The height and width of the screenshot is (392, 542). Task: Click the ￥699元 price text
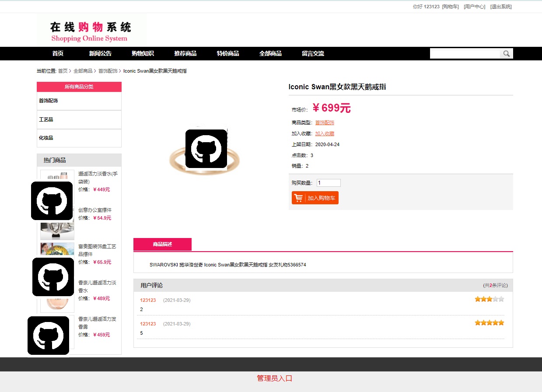(x=331, y=108)
